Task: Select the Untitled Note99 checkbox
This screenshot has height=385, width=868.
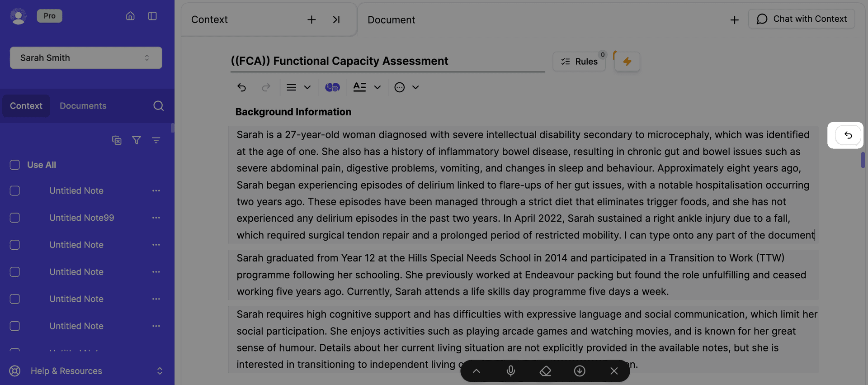Action: point(15,218)
